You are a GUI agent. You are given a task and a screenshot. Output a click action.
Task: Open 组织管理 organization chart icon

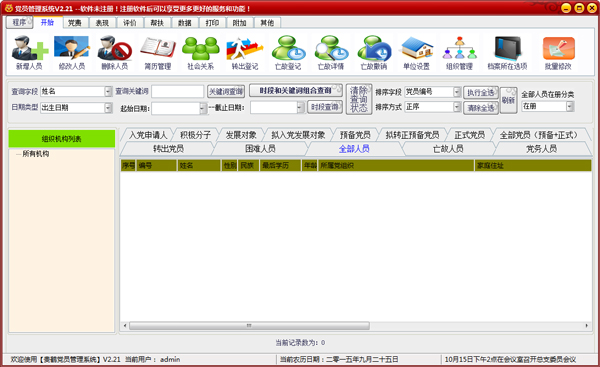click(x=459, y=53)
